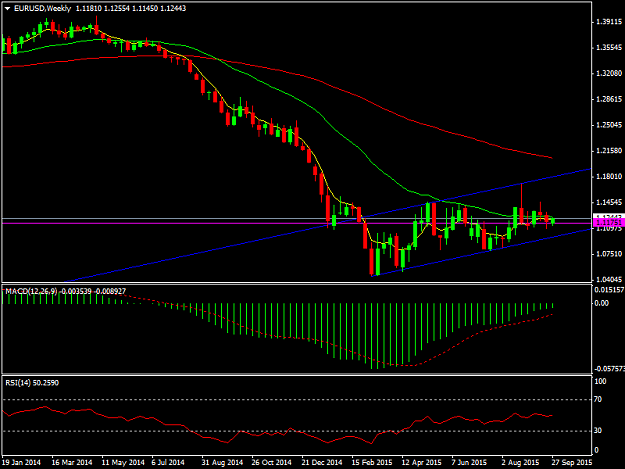Select the 1.04045 price scale label

tap(609, 280)
